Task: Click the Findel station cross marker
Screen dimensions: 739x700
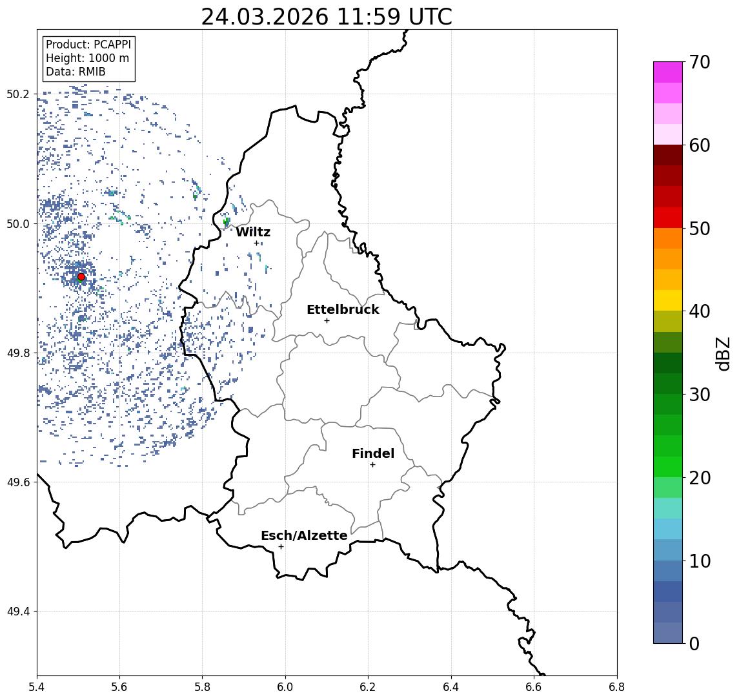Action: pos(372,465)
